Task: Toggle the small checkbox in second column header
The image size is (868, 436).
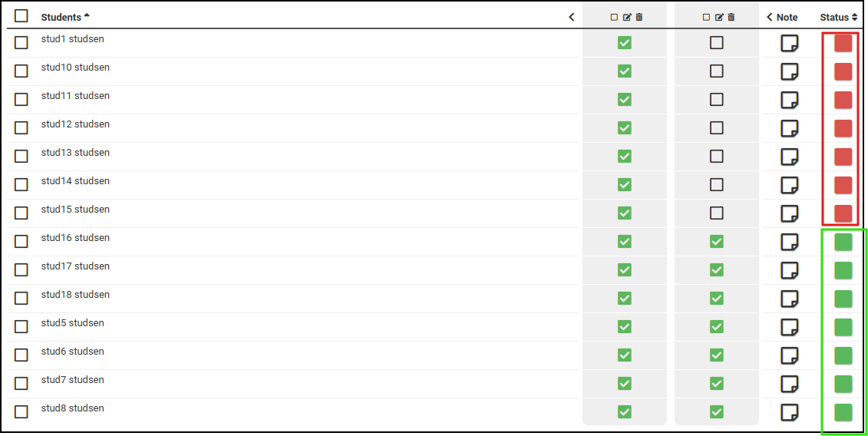Action: coord(707,18)
